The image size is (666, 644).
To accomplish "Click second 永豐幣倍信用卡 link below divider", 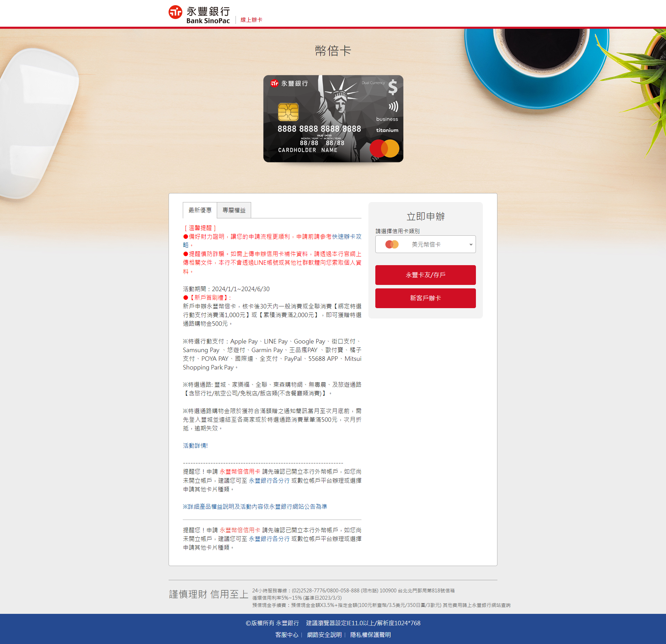I will point(240,530).
